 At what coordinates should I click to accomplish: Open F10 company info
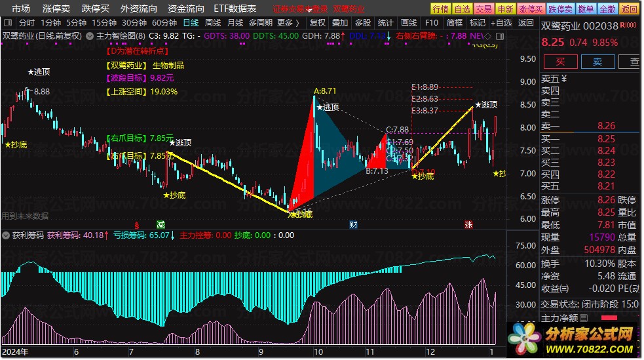coord(432,23)
